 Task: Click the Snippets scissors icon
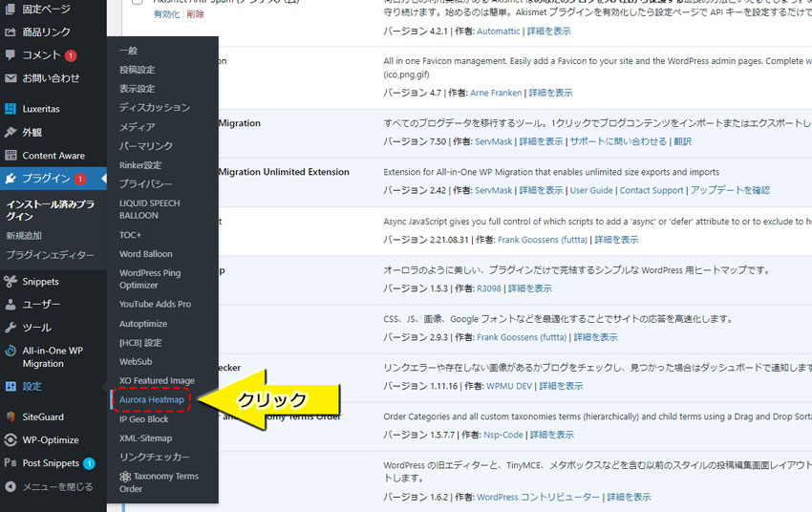point(11,282)
